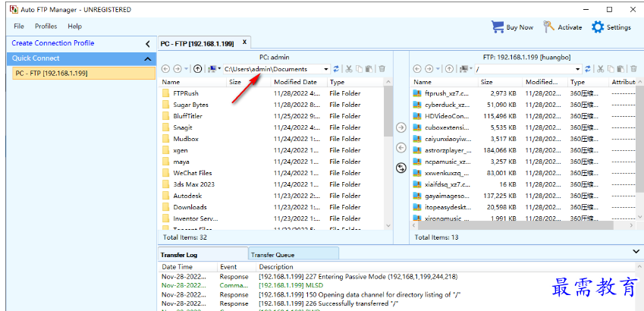Collapse the Quick Connect section
This screenshot has width=644, height=311.
click(148, 58)
